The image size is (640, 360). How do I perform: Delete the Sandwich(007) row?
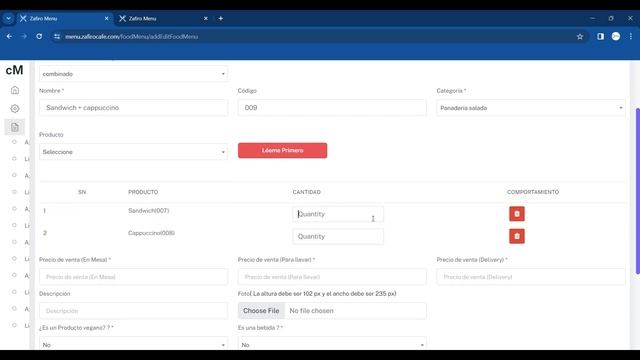(517, 213)
